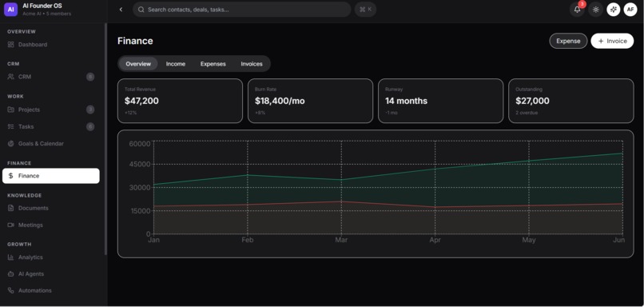Click the Jun label on chart axis
Image resolution: width=644 pixels, height=307 pixels.
pos(618,240)
